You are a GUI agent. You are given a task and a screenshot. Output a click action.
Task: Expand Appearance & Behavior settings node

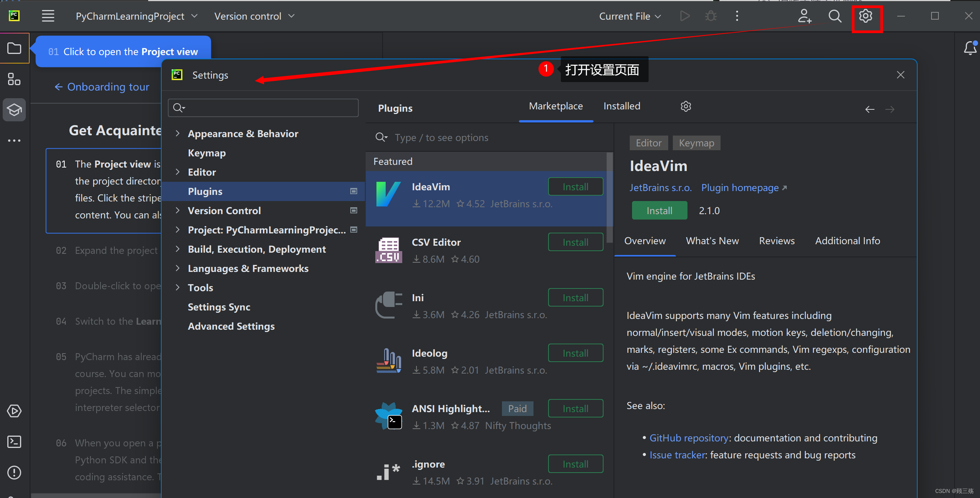(x=177, y=133)
